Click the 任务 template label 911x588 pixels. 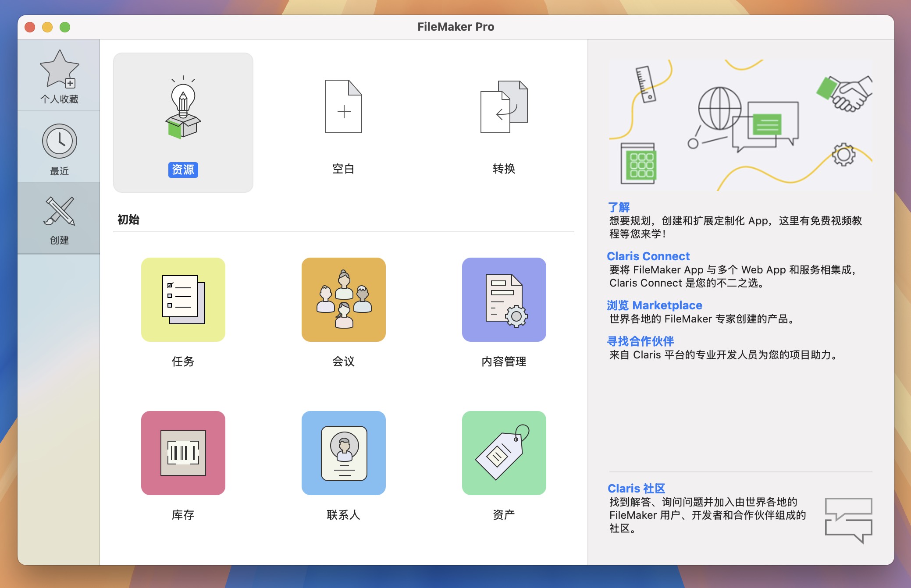click(x=183, y=361)
